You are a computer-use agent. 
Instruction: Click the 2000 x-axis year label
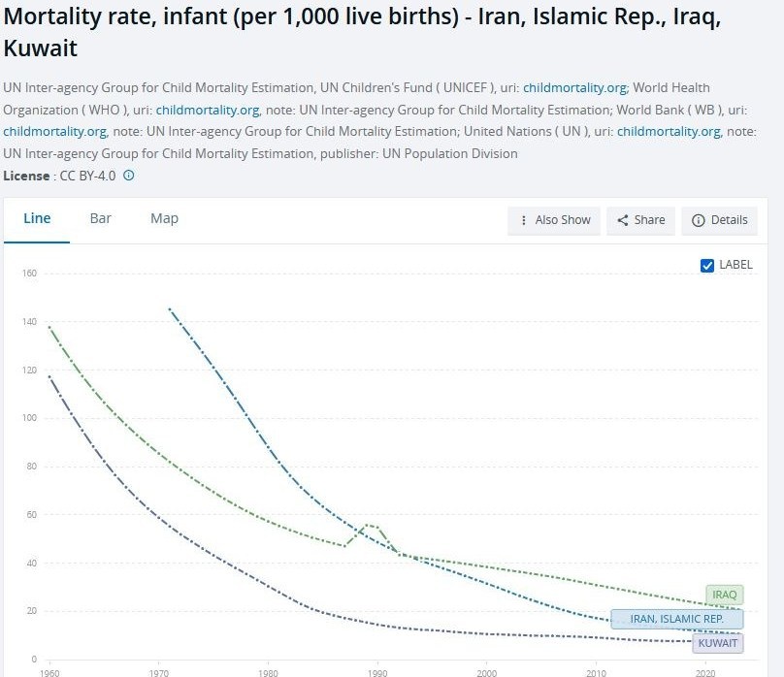487,671
